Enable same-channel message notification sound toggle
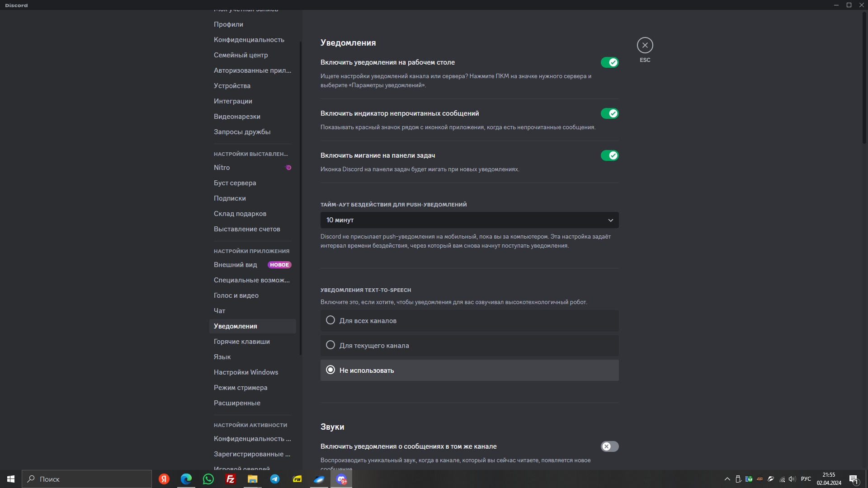 pos(609,446)
